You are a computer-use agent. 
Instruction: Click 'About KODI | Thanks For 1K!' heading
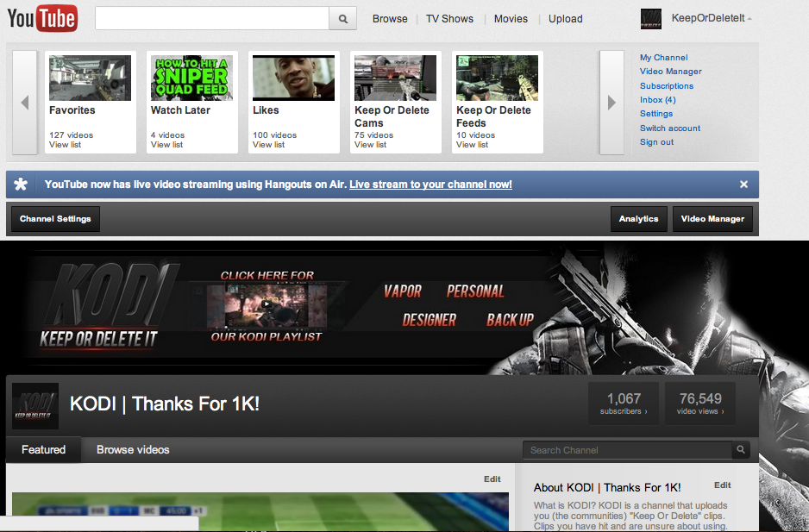click(607, 488)
